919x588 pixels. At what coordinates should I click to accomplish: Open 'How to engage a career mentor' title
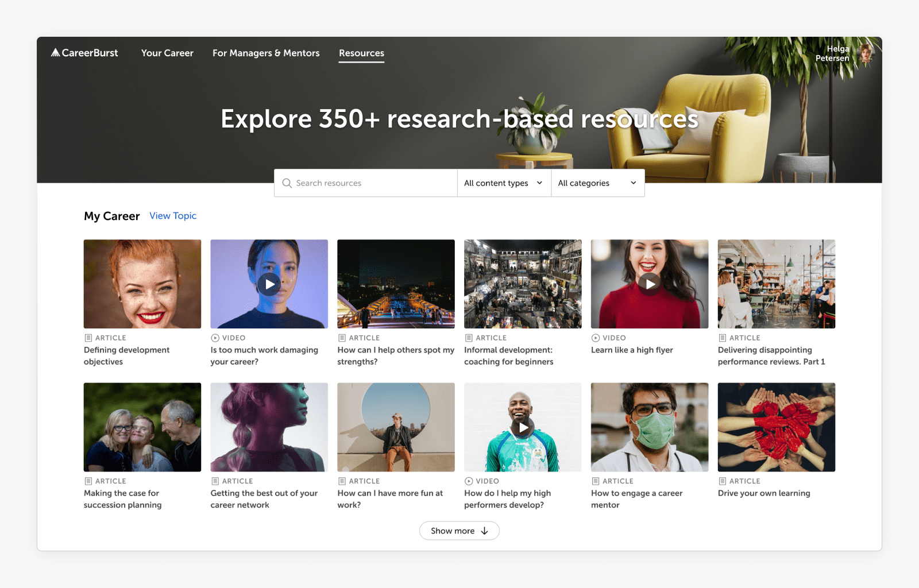[x=637, y=499]
